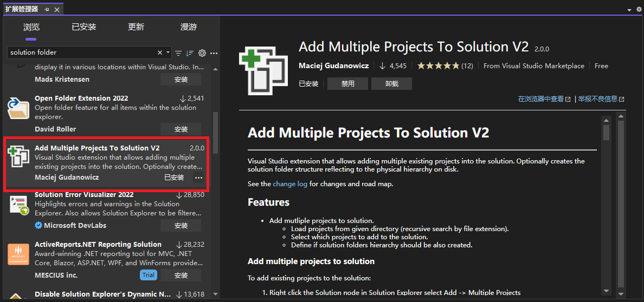Install ActiveReports.NET Reporting Solution

pos(181,275)
